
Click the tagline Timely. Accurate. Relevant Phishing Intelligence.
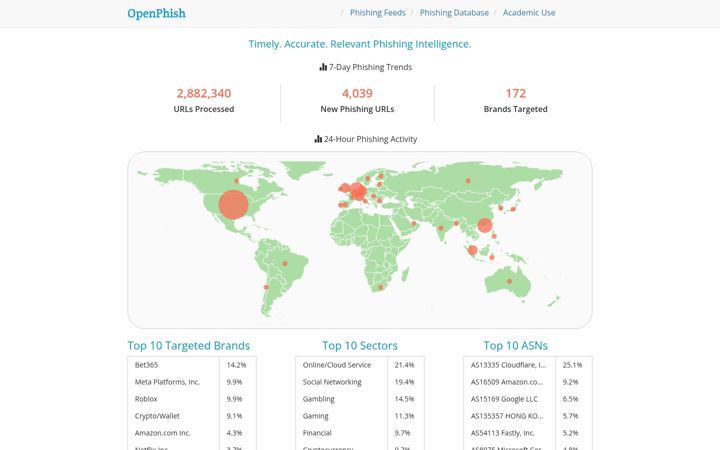[x=360, y=44]
